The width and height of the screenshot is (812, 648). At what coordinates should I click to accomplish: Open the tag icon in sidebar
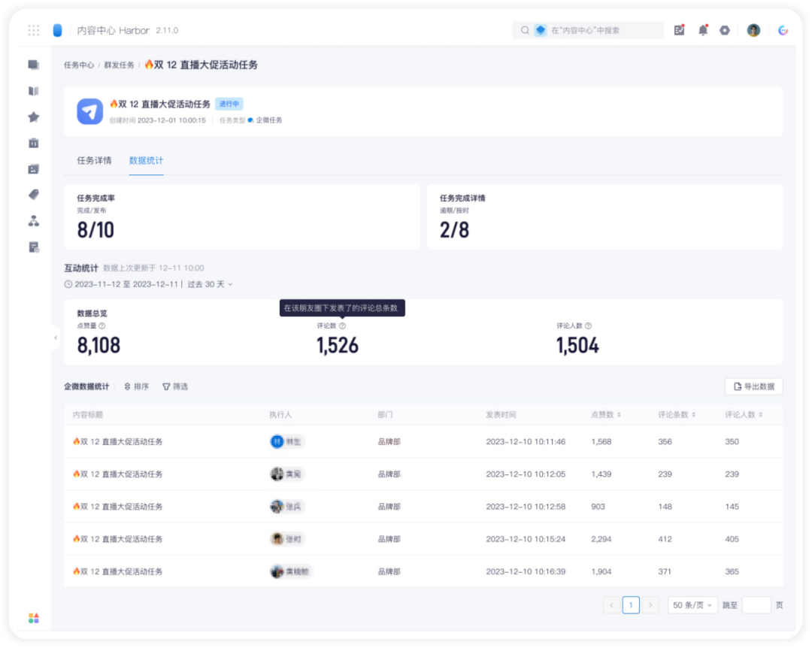point(34,195)
